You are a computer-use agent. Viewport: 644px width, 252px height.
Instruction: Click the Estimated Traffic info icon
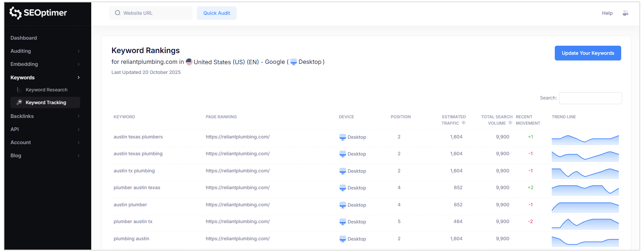(463, 123)
